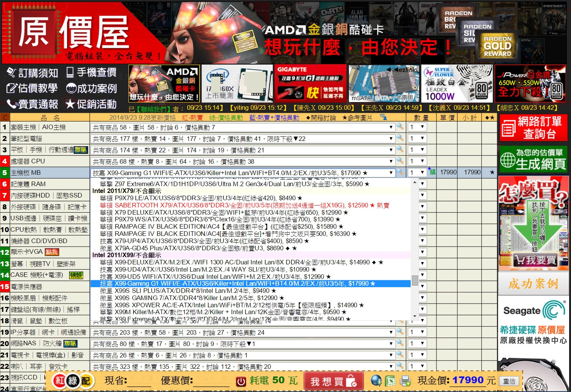571x392 pixels.
Task: Click the magnifier icon for 電視卡 row
Action: (x=400, y=354)
